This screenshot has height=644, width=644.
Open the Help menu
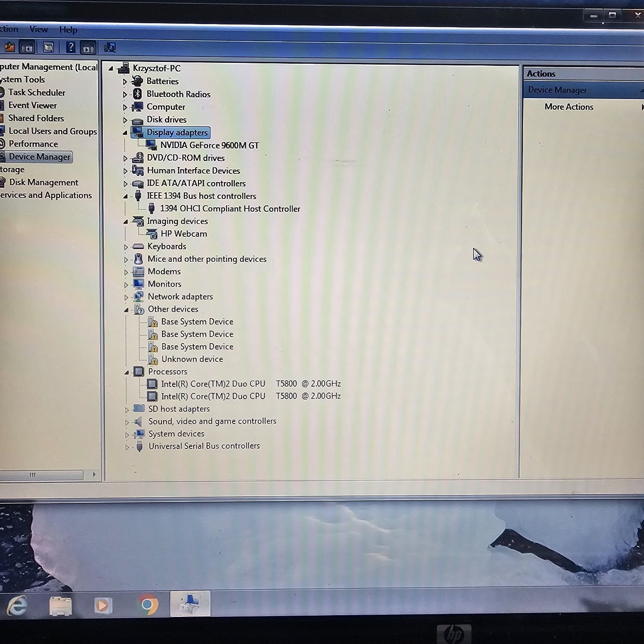pos(68,30)
